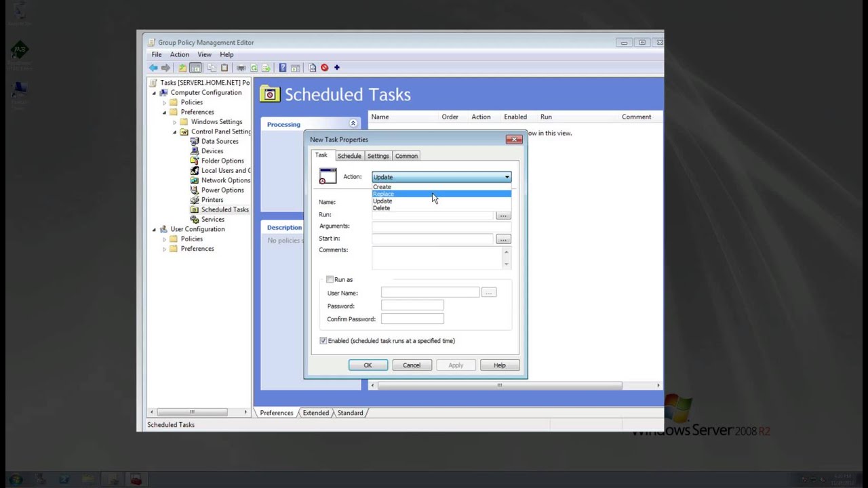The width and height of the screenshot is (868, 488).
Task: Click the task list horizontal scrollbar
Action: pos(515,386)
